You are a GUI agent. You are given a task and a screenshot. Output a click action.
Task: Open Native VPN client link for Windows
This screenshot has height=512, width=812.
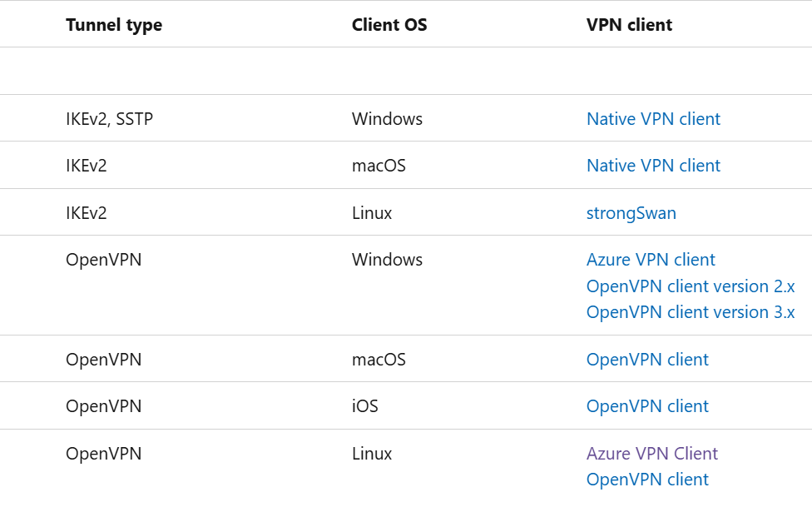point(653,119)
